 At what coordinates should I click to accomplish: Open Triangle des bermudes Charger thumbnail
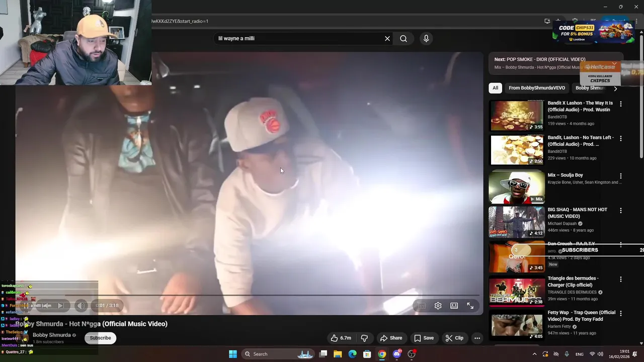point(517,290)
